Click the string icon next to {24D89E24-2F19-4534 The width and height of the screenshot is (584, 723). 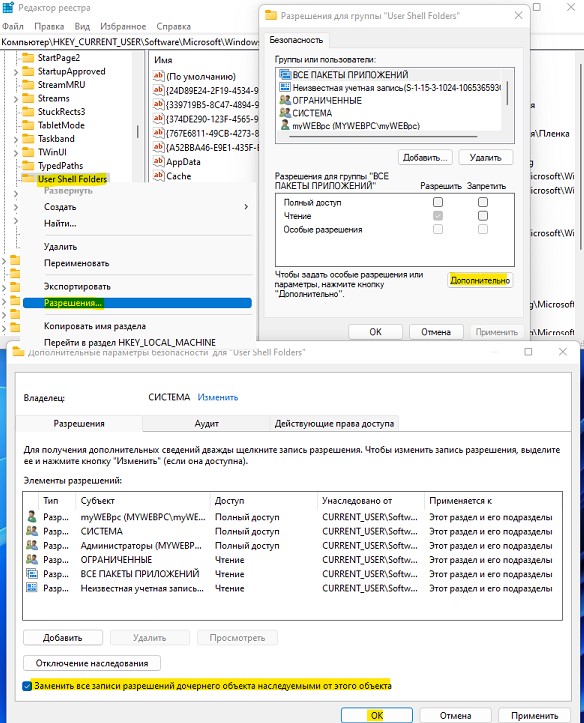pyautogui.click(x=159, y=90)
